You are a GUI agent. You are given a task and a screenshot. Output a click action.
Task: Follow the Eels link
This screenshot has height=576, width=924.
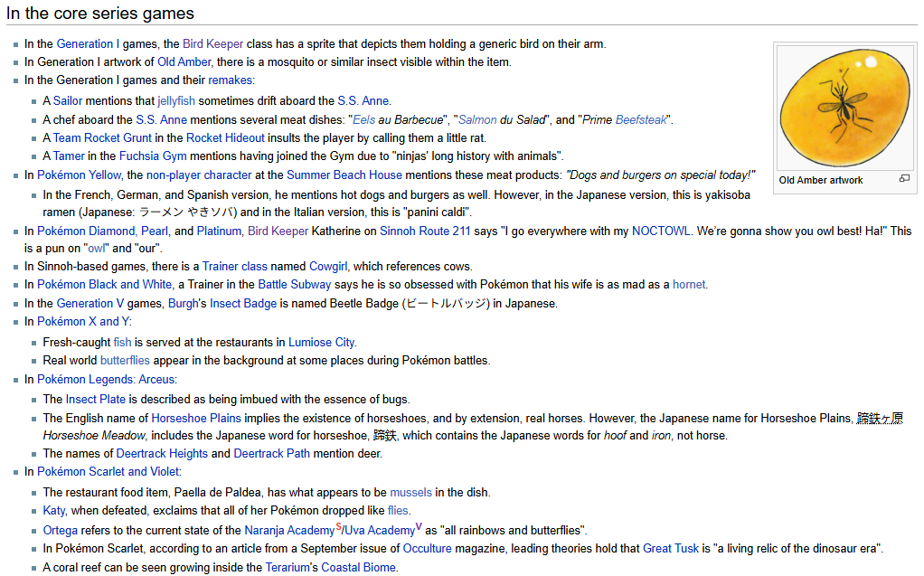pyautogui.click(x=364, y=119)
